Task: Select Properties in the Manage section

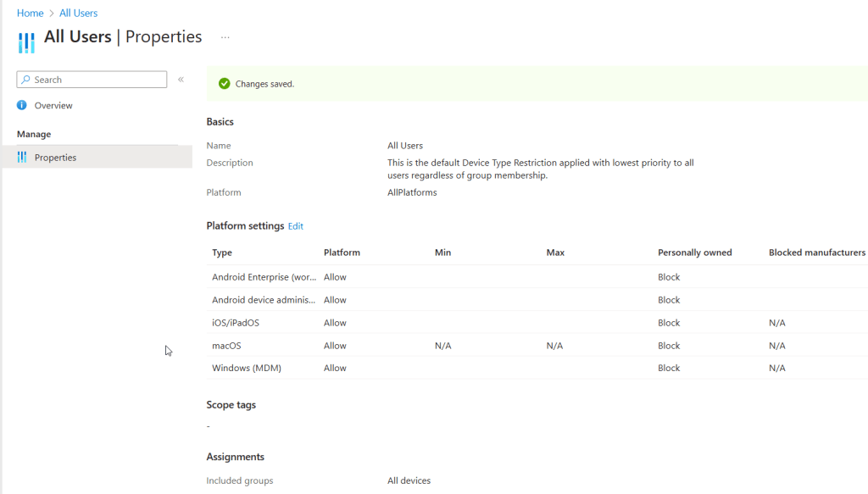Action: click(x=55, y=158)
